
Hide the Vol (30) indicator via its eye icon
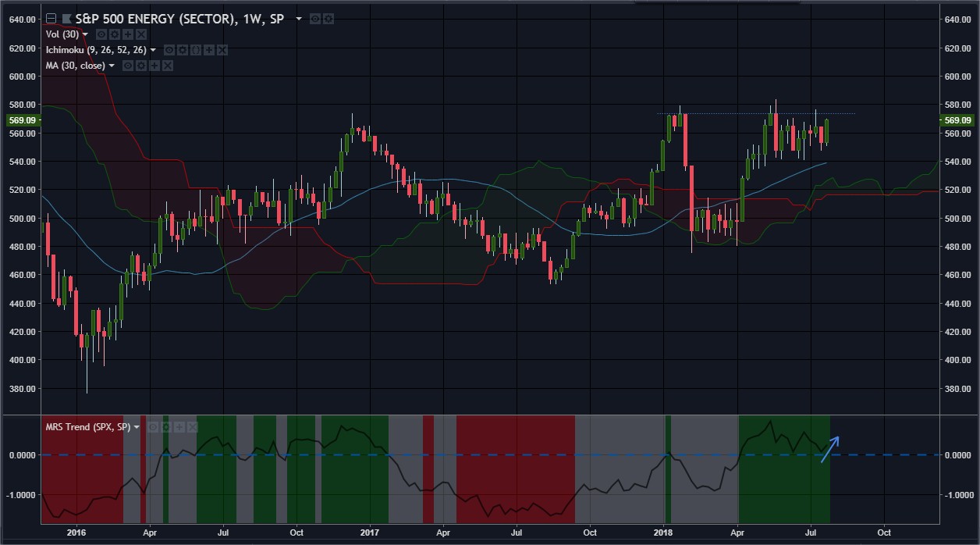101,34
